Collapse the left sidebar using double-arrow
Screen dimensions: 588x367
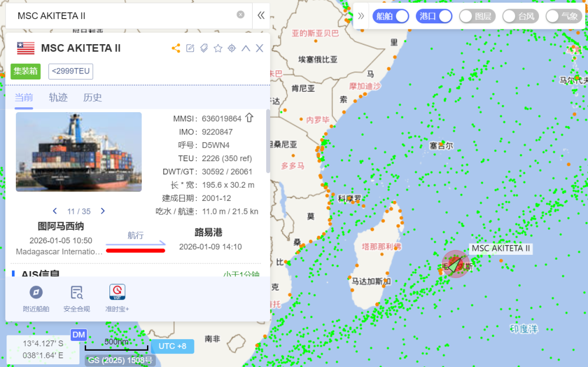(261, 16)
